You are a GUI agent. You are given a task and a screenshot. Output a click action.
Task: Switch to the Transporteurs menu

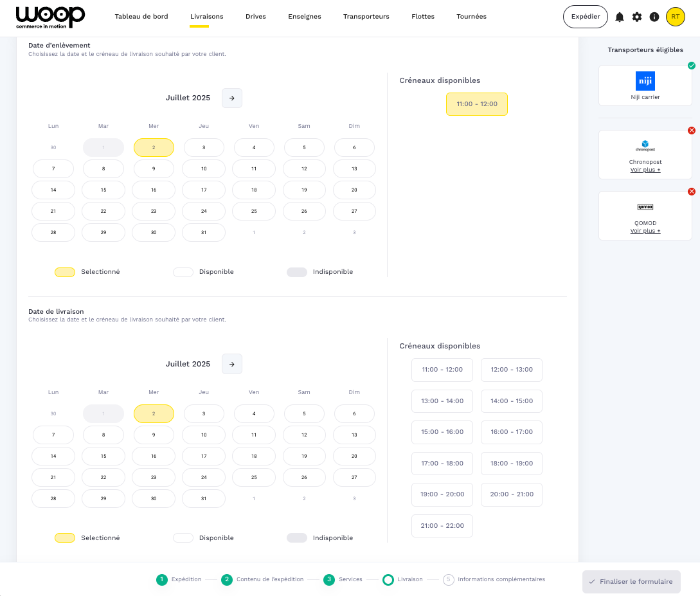(x=366, y=17)
